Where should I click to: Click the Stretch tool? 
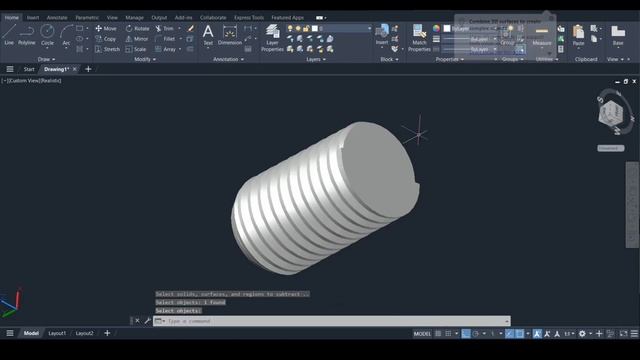pyautogui.click(x=107, y=49)
